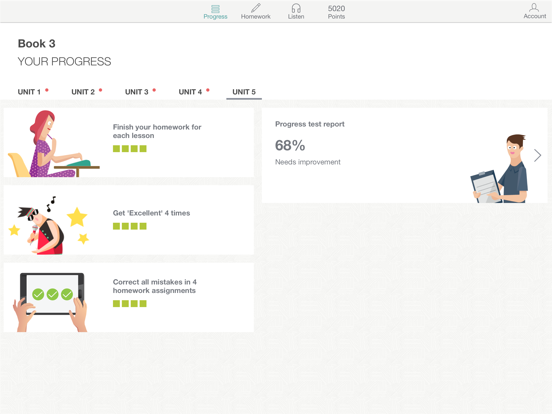
Task: Open 'Finish your homework for each lesson' goal
Action: pos(157,131)
